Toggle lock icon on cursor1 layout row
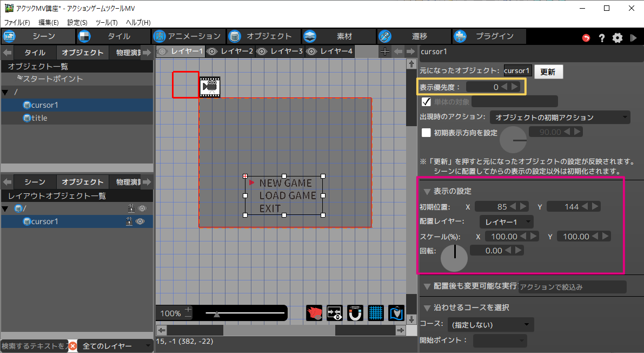Image resolution: width=644 pixels, height=353 pixels. pyautogui.click(x=130, y=221)
